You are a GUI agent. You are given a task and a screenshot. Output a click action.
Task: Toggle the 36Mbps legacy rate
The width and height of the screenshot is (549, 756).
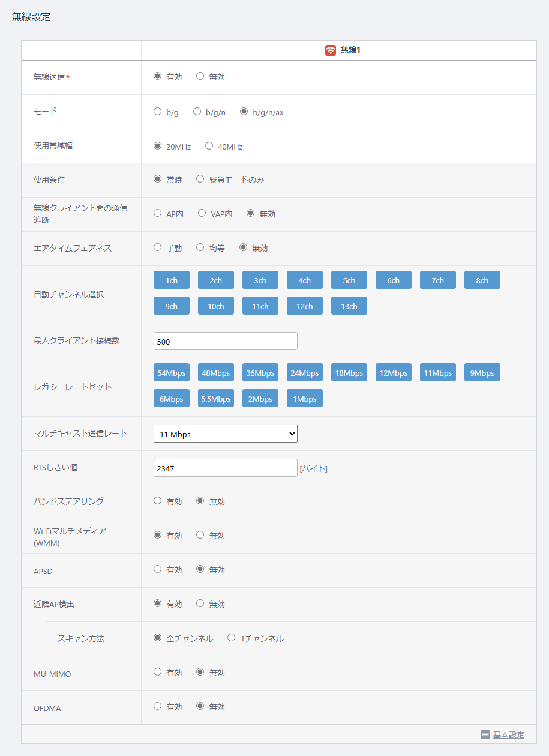pos(260,373)
